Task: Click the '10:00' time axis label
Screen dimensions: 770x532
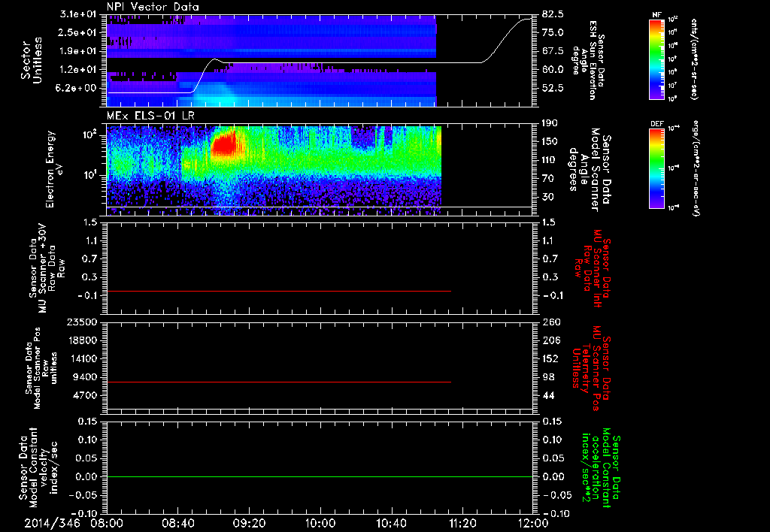Action: click(x=320, y=524)
